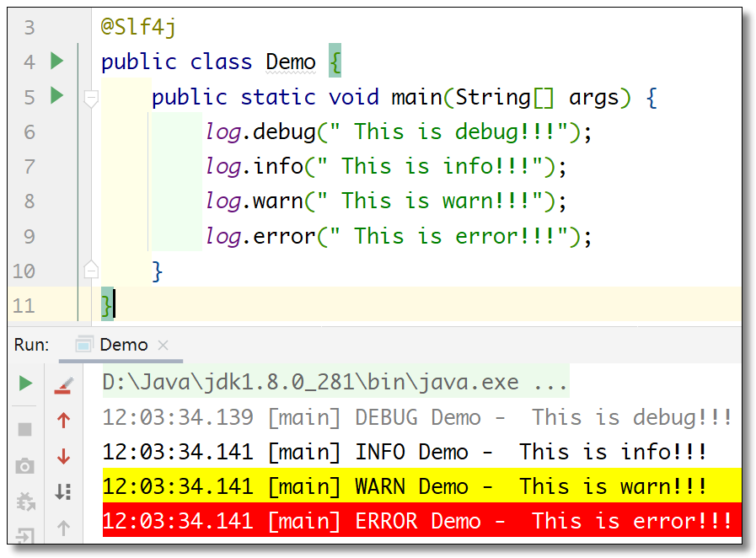The width and height of the screenshot is (756, 558).
Task: Click the log.info statement on line 7
Action: 386,167
